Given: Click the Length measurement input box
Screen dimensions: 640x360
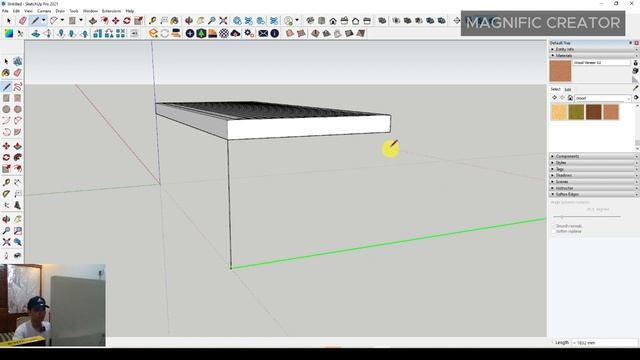Looking at the screenshot, I should 604,343.
